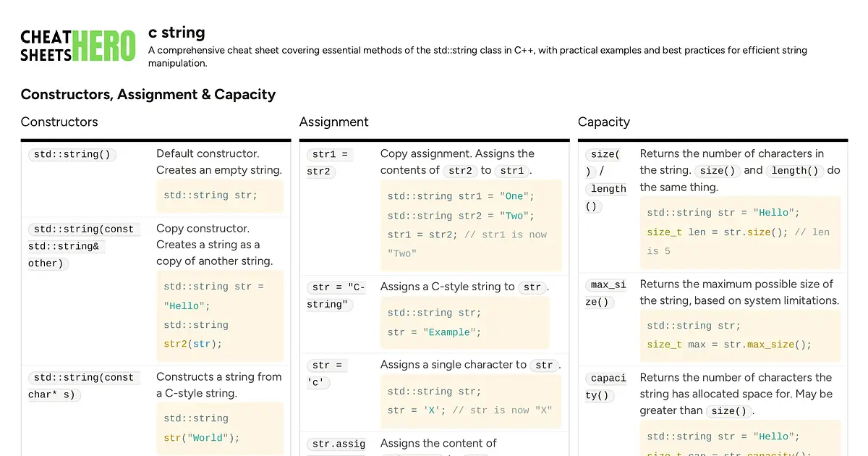The height and width of the screenshot is (456, 868).
Task: Click the str = 'c' tag
Action: coord(327,373)
